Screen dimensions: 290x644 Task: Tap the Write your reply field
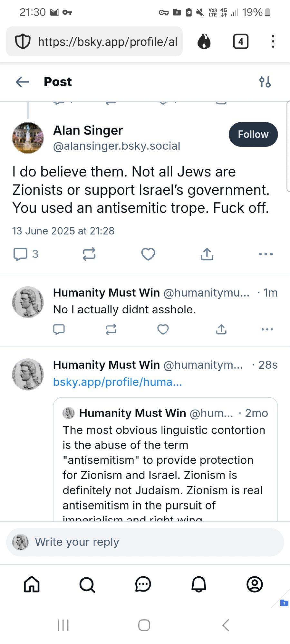[x=145, y=542]
